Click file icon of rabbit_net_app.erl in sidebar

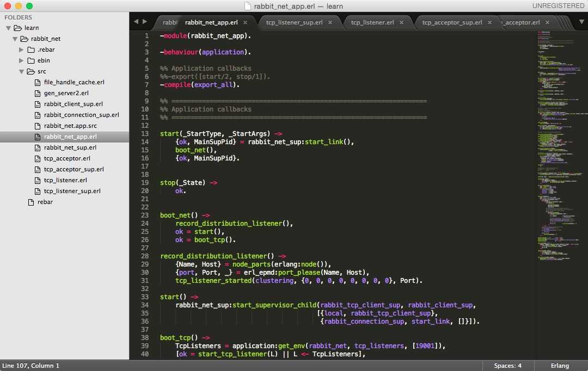point(38,137)
